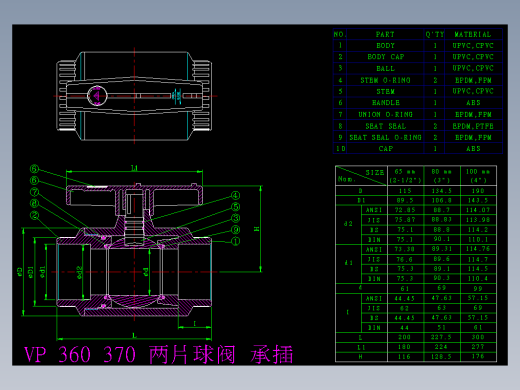
Task: Click callout balloon number 5
Action: [235, 207]
